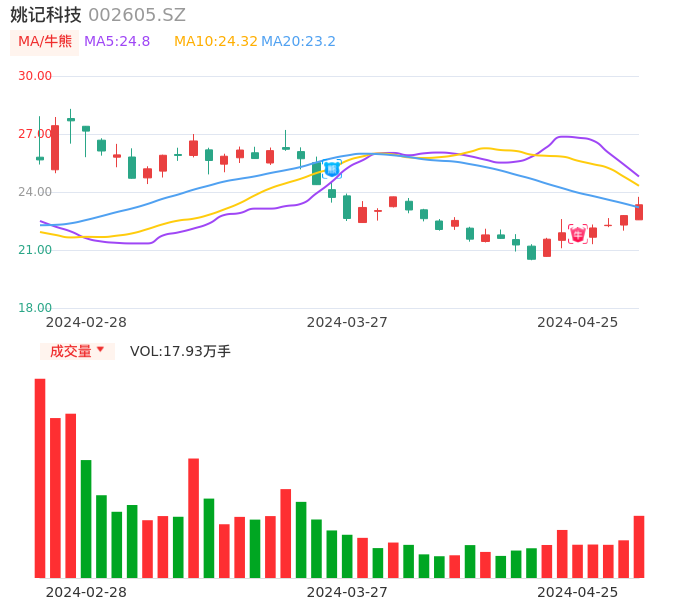Image resolution: width=686 pixels, height=606 pixels.
Task: Click the 30.00 price axis label
Action: [35, 76]
